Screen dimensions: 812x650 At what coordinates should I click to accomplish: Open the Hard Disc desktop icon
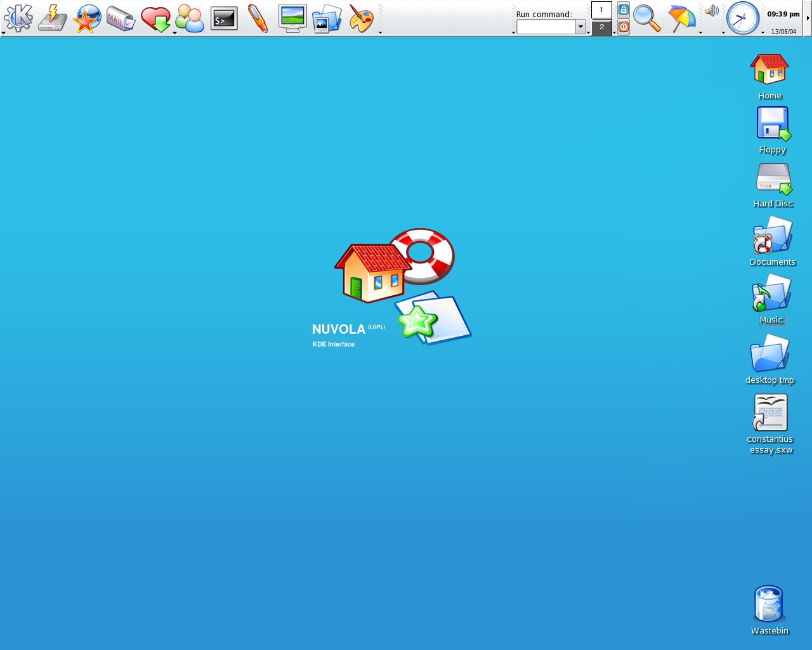coord(773,178)
